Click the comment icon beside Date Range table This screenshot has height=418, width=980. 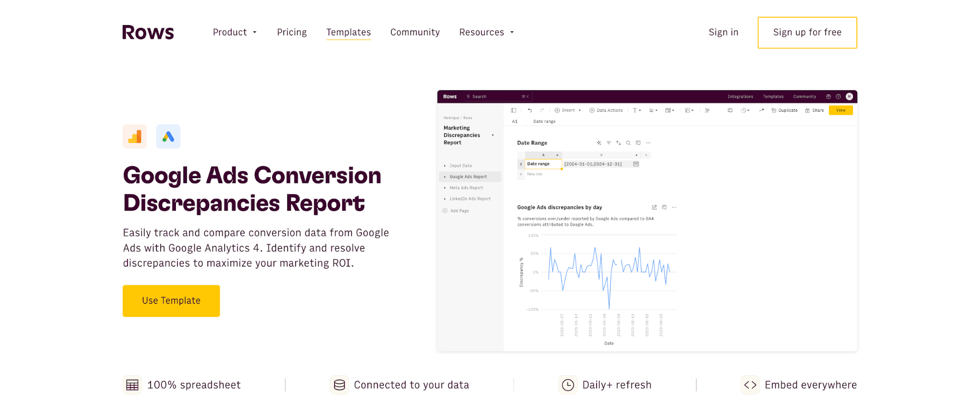[638, 143]
